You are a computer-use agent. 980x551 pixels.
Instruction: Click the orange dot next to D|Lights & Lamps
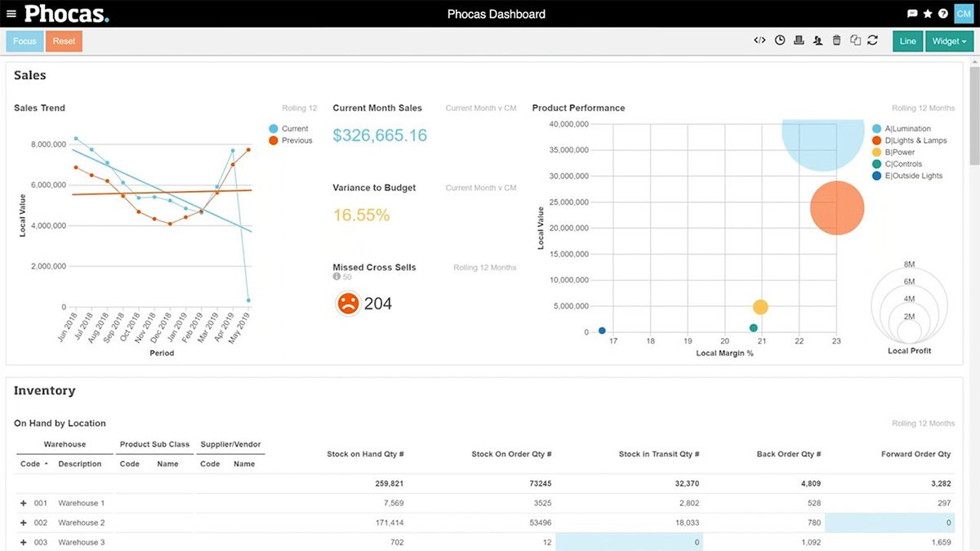point(875,140)
